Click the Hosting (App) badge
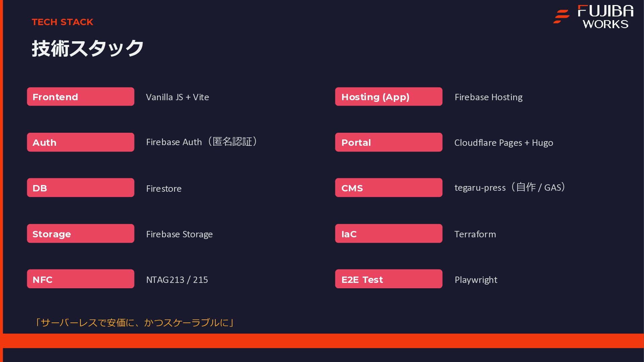 [388, 97]
